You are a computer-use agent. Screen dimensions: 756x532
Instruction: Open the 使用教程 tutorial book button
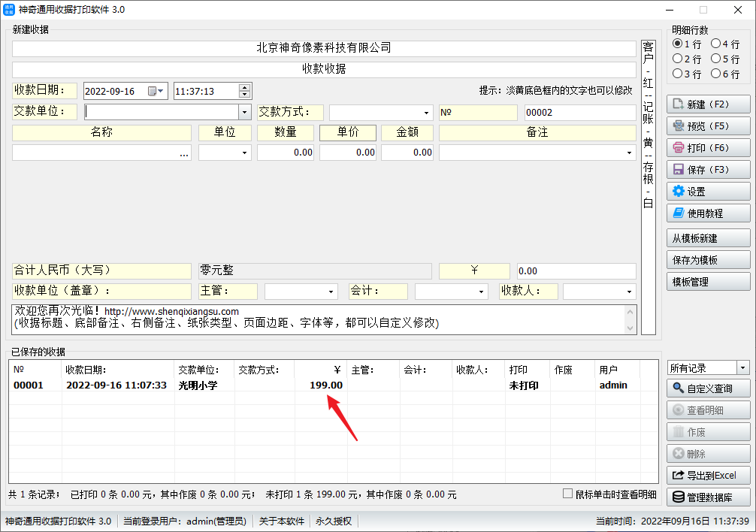coord(708,213)
